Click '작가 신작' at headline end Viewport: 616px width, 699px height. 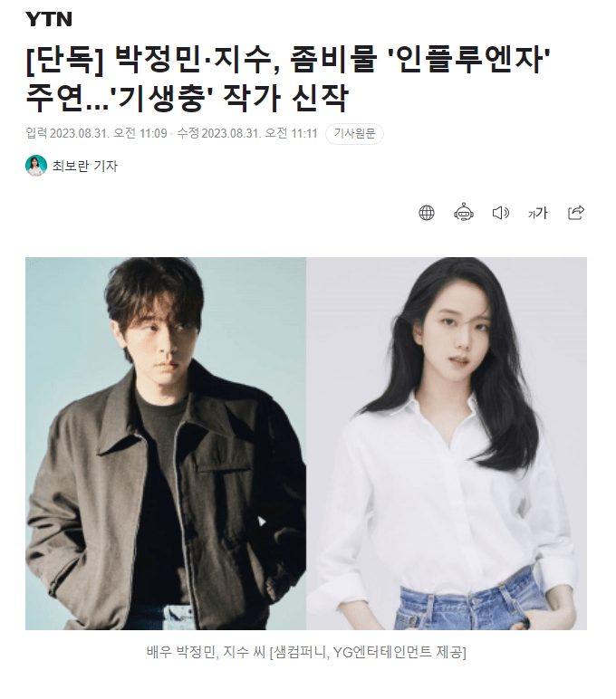[284, 99]
